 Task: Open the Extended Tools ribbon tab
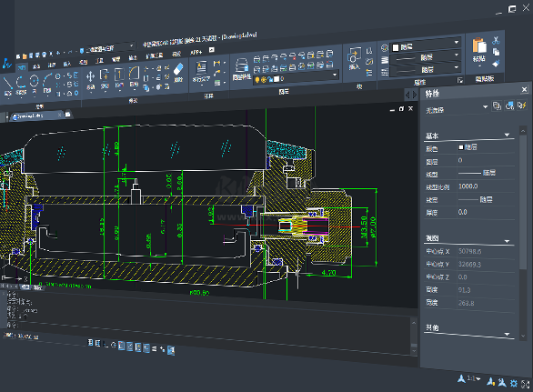coord(155,55)
